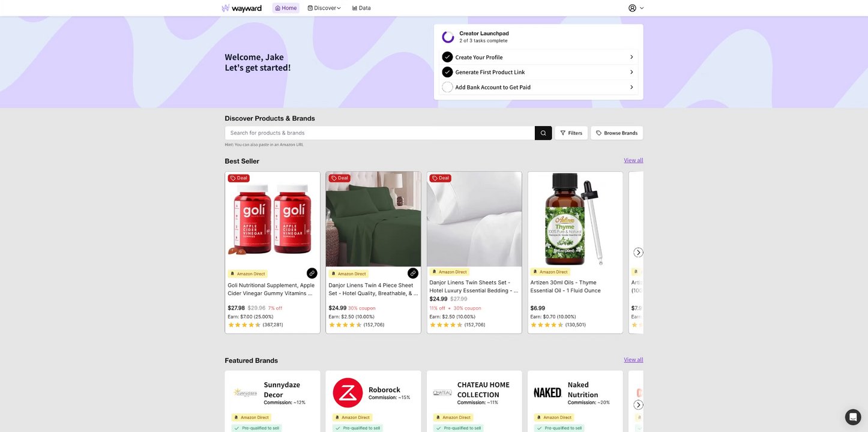Screen dimensions: 868x432
Task: Click the Creator Launchpad progress ring
Action: click(x=448, y=37)
